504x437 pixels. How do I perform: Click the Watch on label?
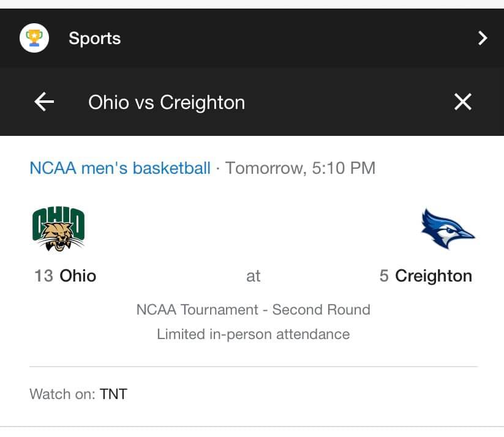pos(62,394)
